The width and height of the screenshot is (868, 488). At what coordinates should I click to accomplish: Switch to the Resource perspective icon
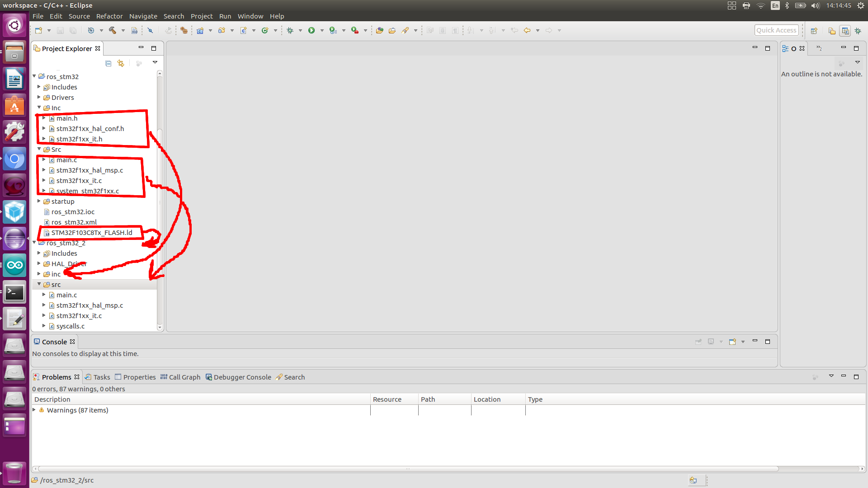pyautogui.click(x=832, y=31)
